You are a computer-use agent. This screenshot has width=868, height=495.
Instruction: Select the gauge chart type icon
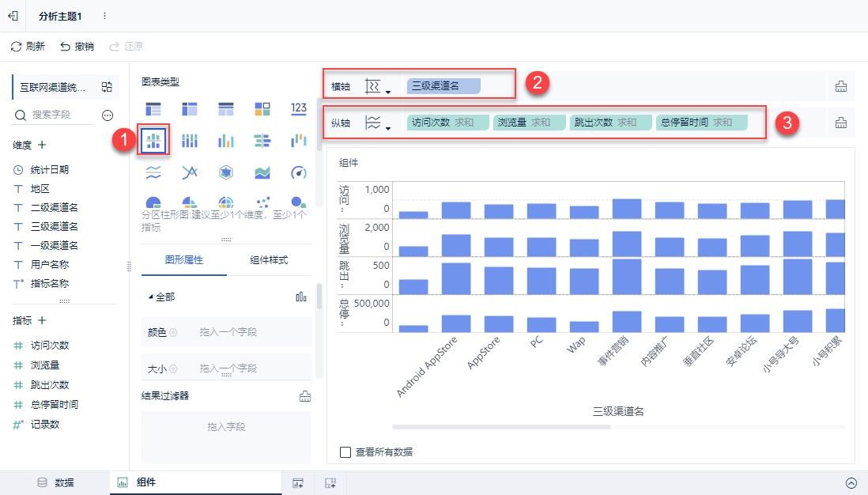(x=298, y=172)
